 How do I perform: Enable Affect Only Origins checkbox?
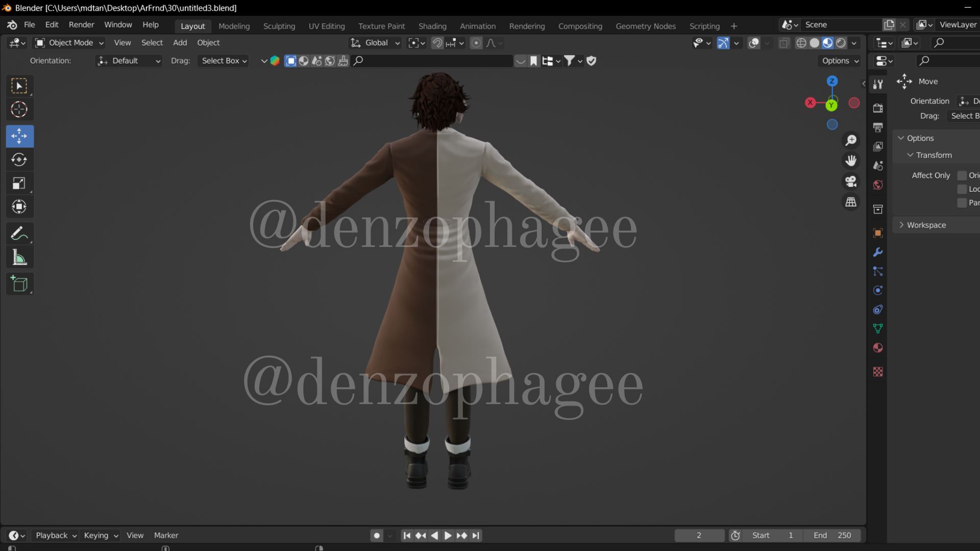coord(962,176)
